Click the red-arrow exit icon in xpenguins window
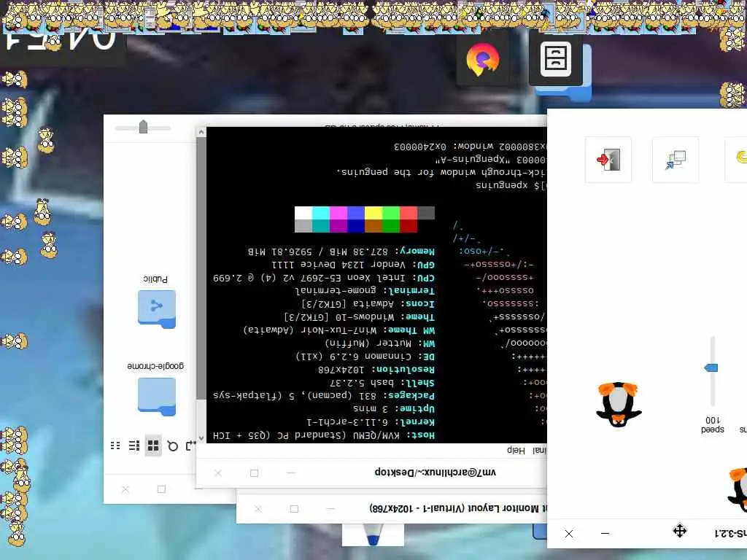 (x=608, y=160)
